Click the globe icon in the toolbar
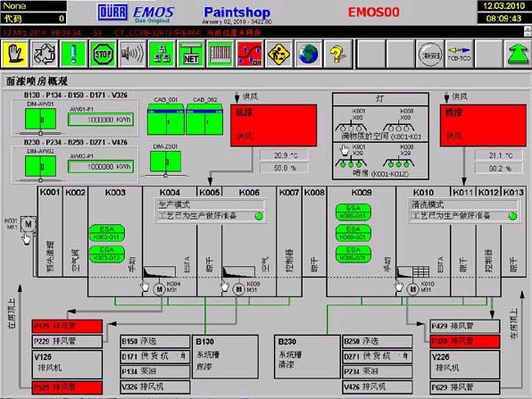 [x=309, y=54]
